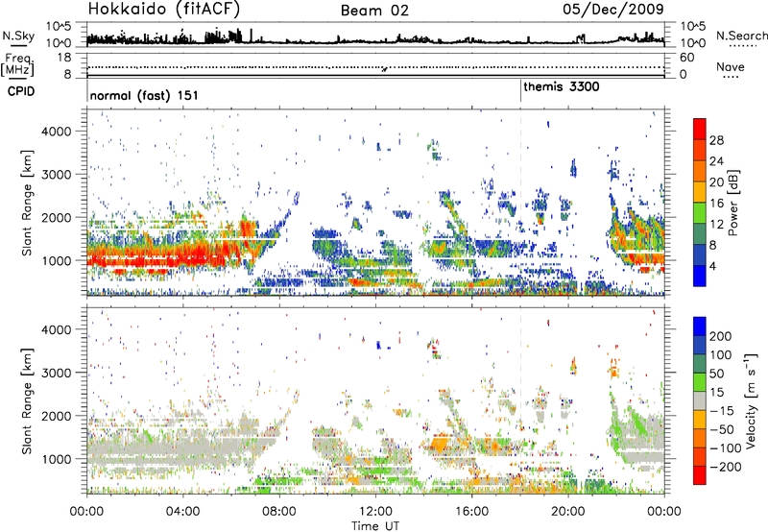
Task: Click the velocity panel 'Slant Range [km]' label
Action: coord(27,400)
